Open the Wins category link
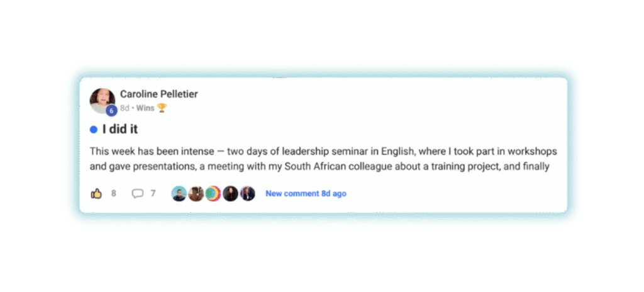 (145, 108)
